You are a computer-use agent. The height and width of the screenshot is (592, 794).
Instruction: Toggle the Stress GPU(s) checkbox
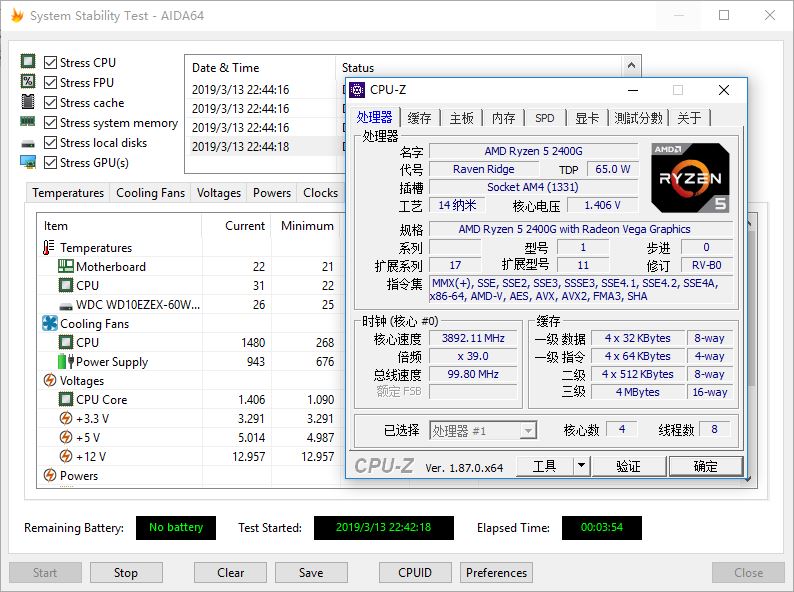coord(50,163)
